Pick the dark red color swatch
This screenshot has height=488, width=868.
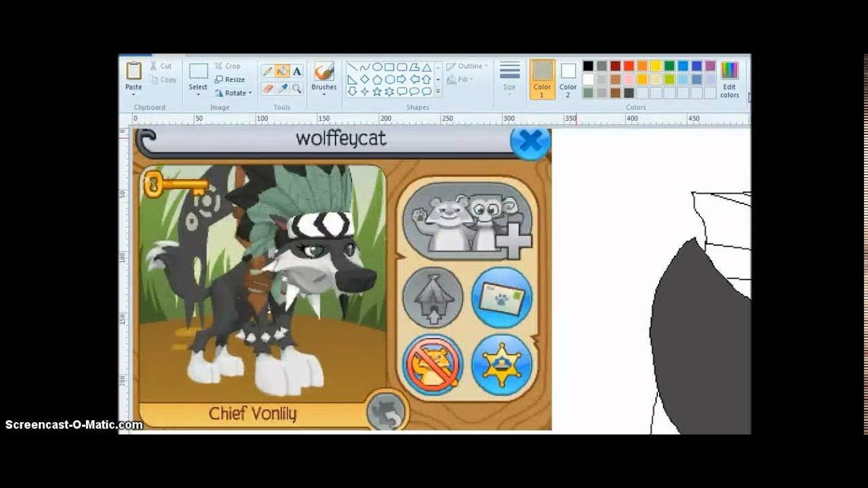point(615,66)
